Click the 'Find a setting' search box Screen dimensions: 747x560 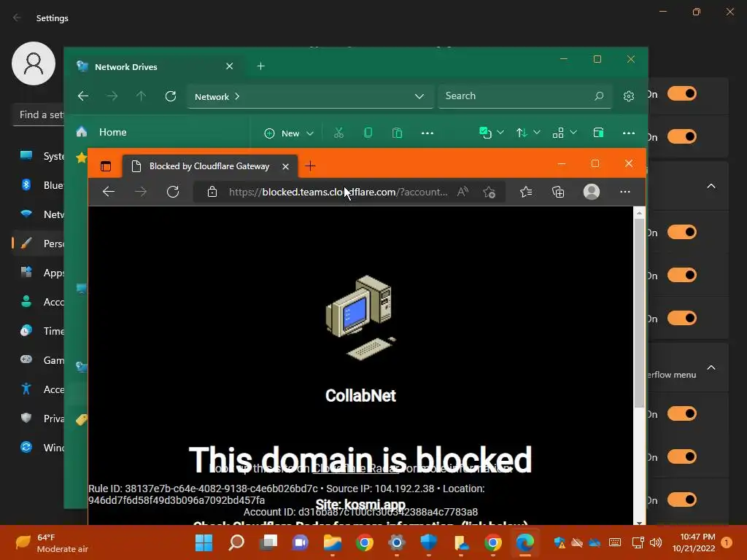[38, 114]
